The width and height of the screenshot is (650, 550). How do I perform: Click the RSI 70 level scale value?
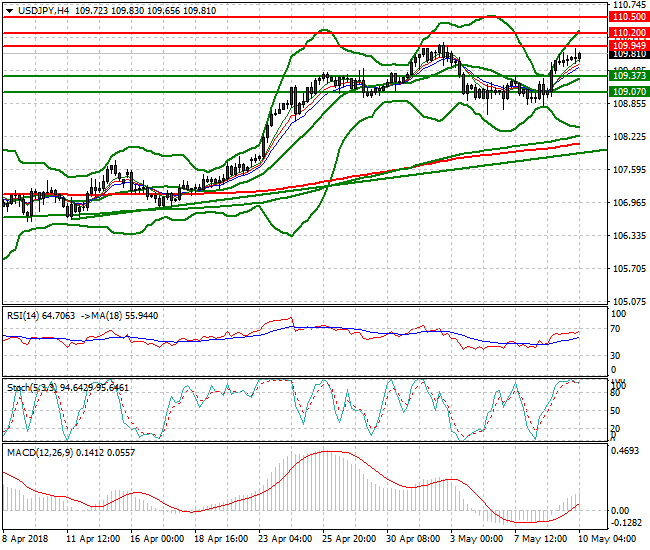617,327
